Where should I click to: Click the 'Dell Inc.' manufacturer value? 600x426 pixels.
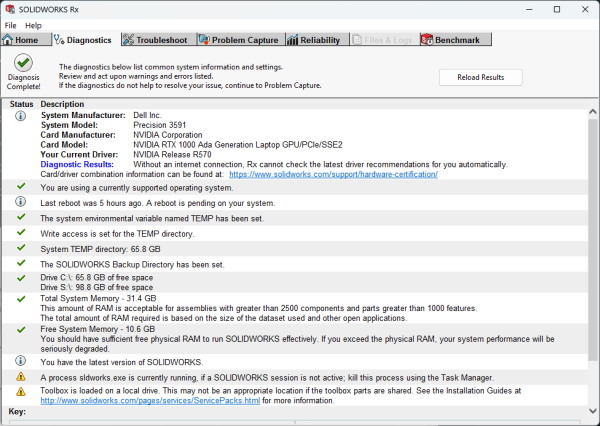pyautogui.click(x=147, y=115)
